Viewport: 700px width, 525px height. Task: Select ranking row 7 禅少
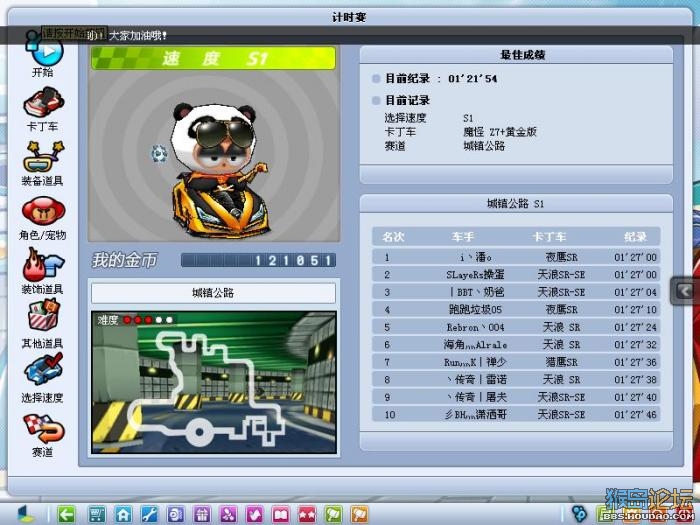(x=516, y=362)
